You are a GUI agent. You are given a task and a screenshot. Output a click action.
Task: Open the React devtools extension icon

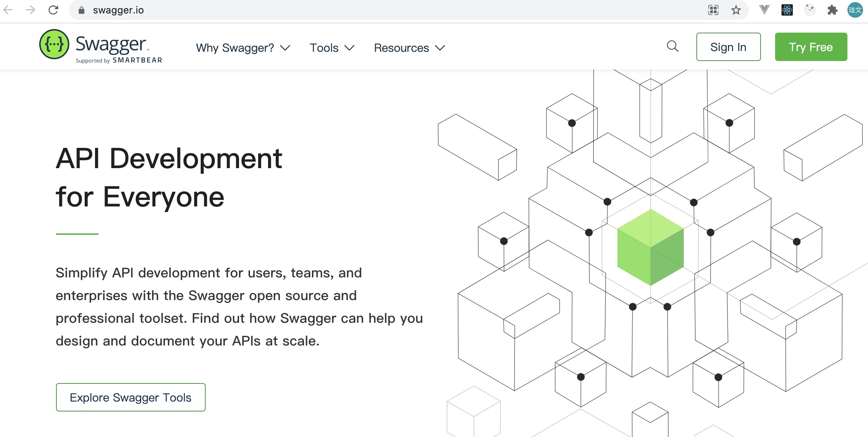[787, 10]
